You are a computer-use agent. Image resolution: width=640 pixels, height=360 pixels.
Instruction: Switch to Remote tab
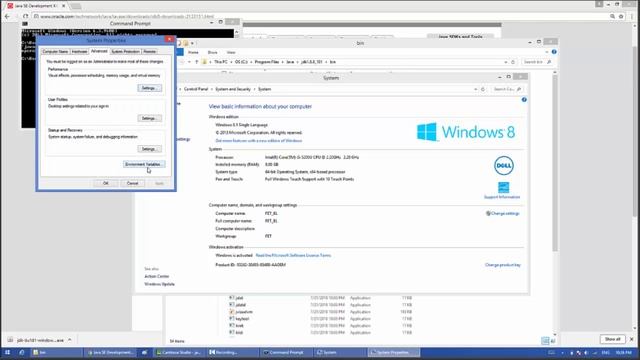click(149, 51)
